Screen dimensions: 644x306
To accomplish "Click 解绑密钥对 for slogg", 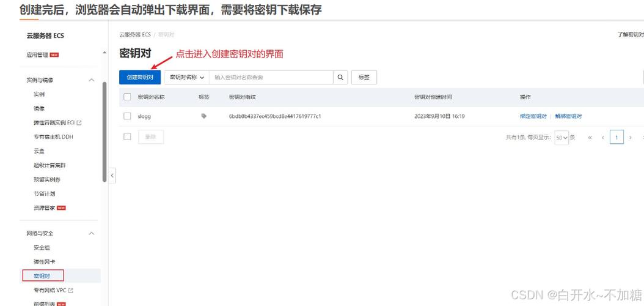I will click(568, 116).
